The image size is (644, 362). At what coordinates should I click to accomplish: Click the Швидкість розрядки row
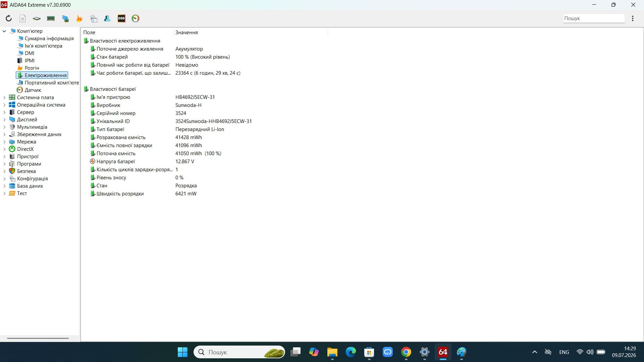(x=205, y=194)
